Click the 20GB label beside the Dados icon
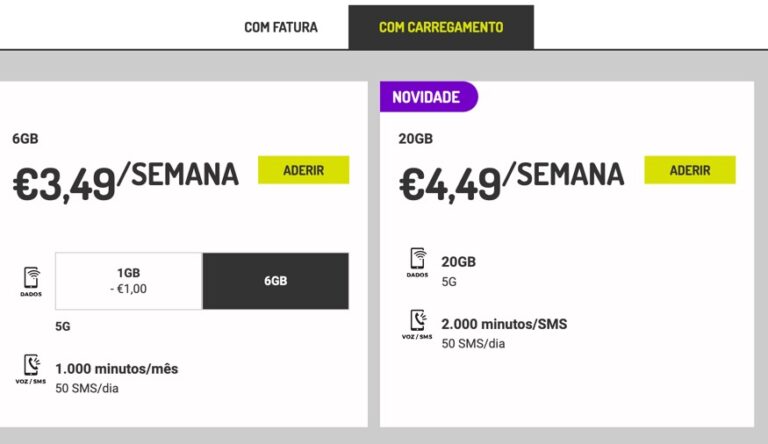The height and width of the screenshot is (444, 768). click(x=458, y=262)
